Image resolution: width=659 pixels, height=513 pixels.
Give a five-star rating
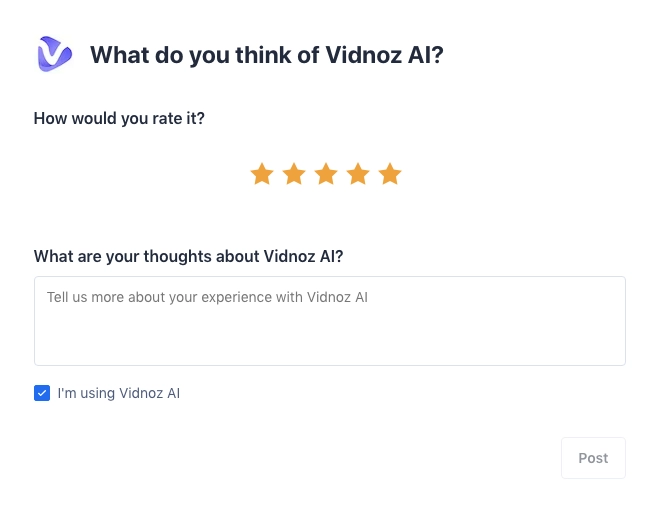click(x=390, y=175)
